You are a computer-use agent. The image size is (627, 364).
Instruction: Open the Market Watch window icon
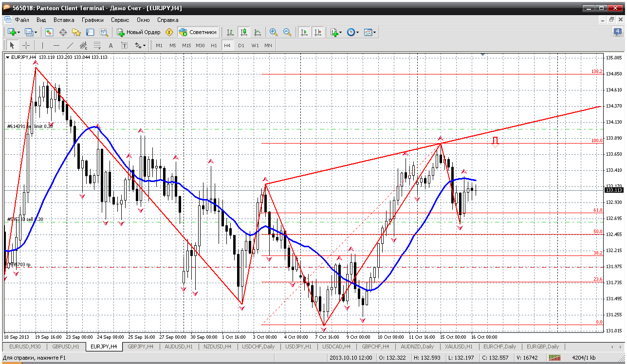pos(49,32)
